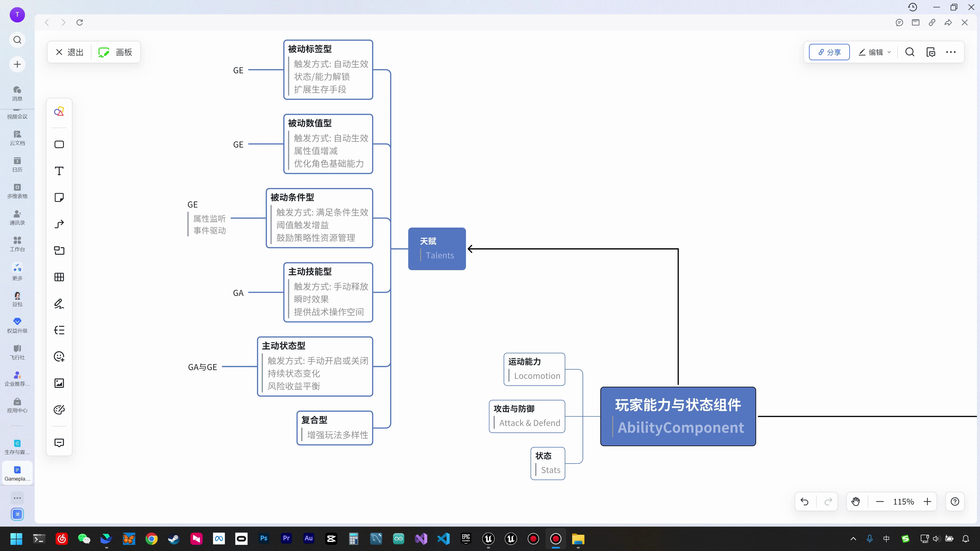Select the 状态 Stats node
The image size is (980, 551).
[548, 464]
